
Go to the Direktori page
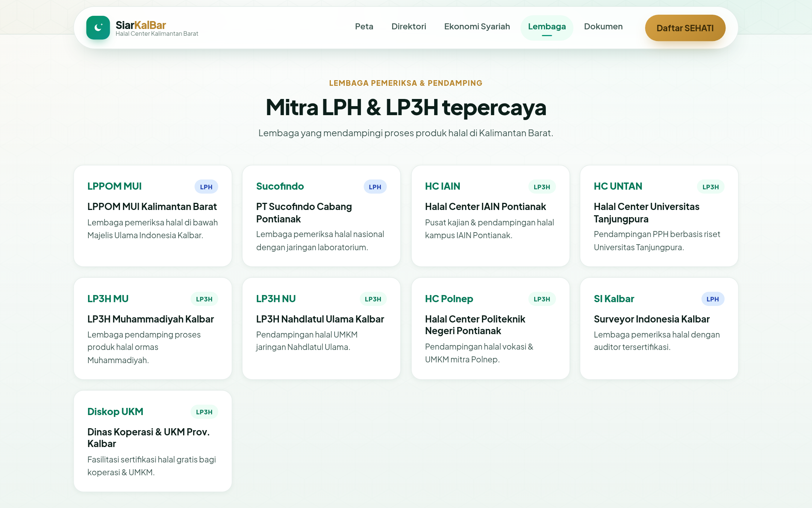tap(409, 27)
